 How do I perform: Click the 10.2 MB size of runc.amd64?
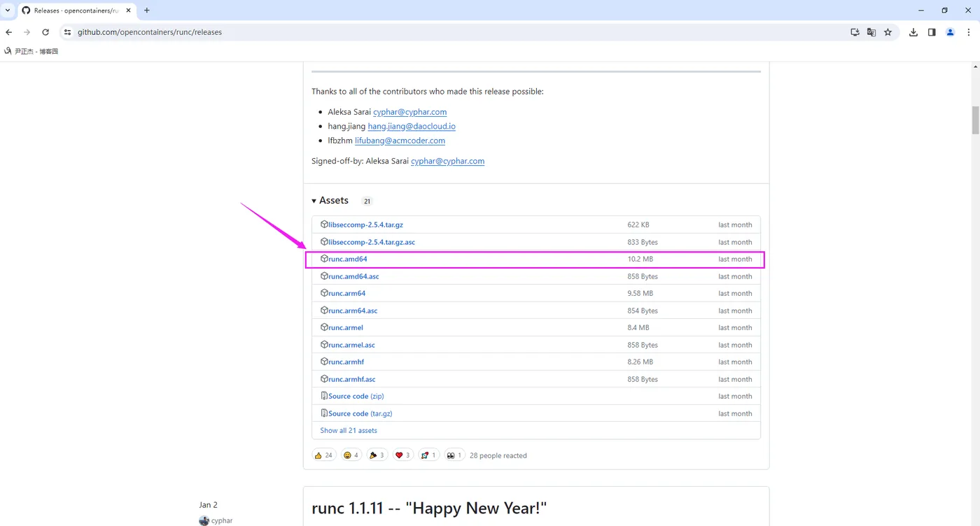(640, 260)
